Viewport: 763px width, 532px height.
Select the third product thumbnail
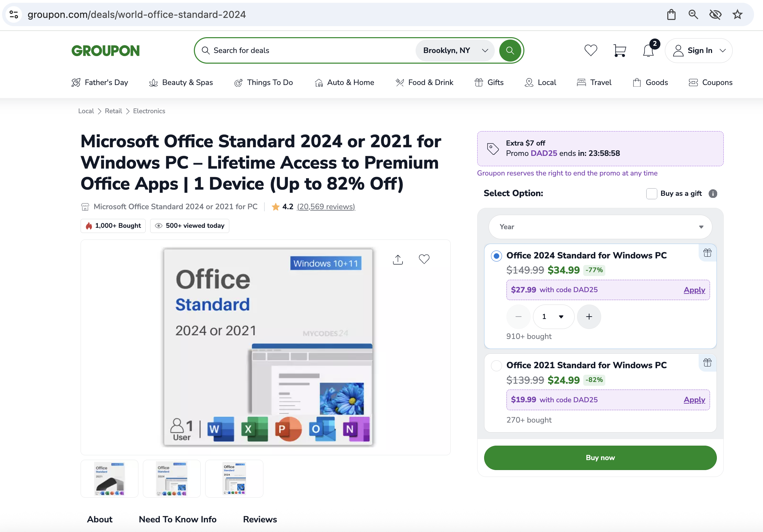[234, 479]
